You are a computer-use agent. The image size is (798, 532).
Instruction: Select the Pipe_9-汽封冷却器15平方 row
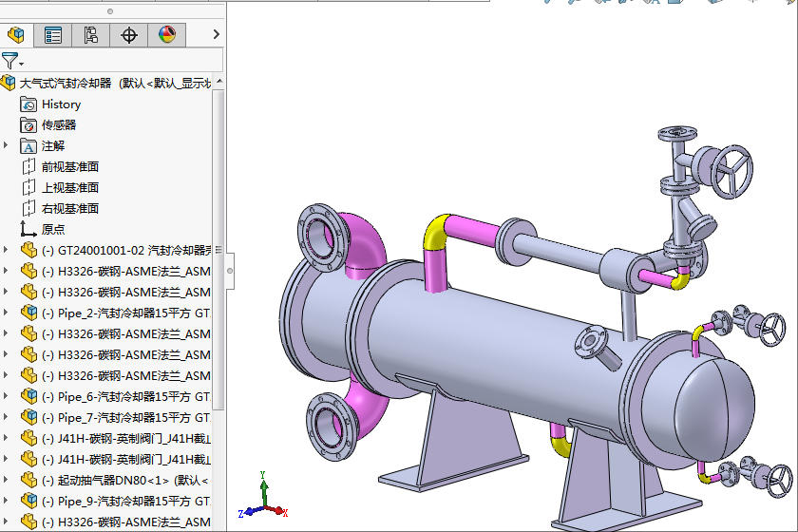pos(126,501)
